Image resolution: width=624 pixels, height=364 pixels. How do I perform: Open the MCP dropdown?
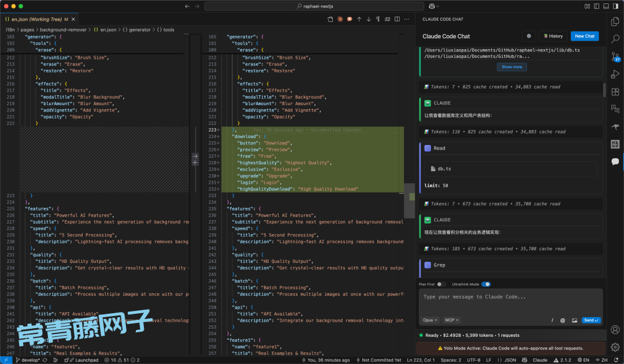[451, 320]
